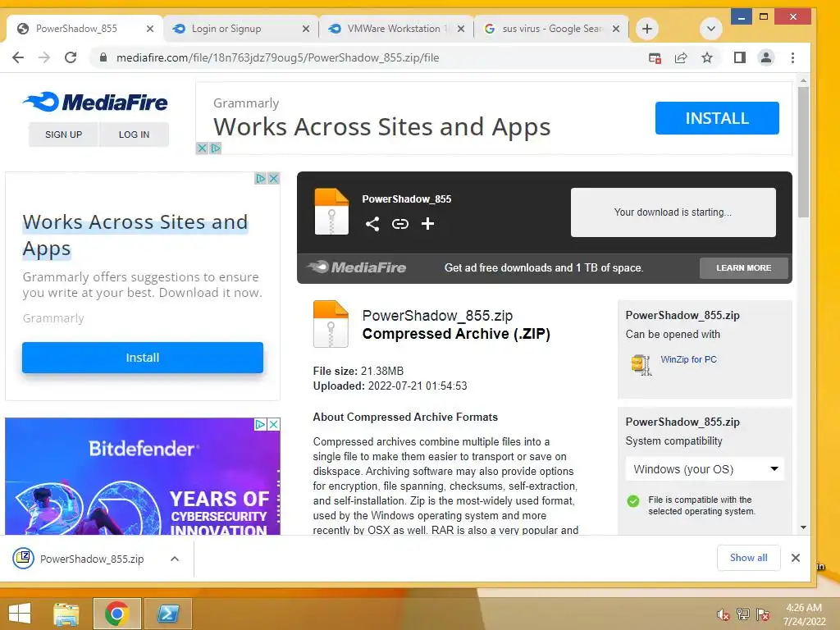This screenshot has height=630, width=840.
Task: Click the Chrome taskbar icon
Action: [116, 614]
